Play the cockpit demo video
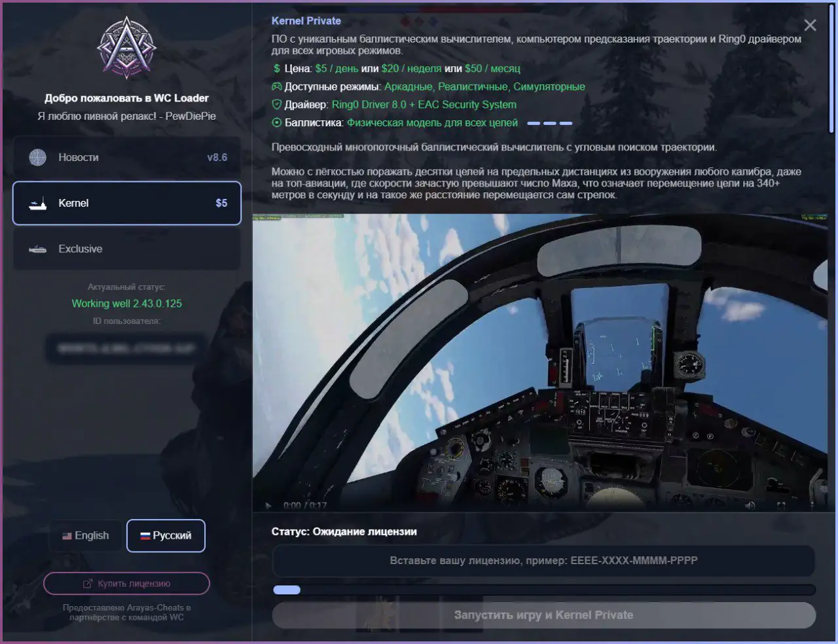Image resolution: width=838 pixels, height=644 pixels. point(268,505)
